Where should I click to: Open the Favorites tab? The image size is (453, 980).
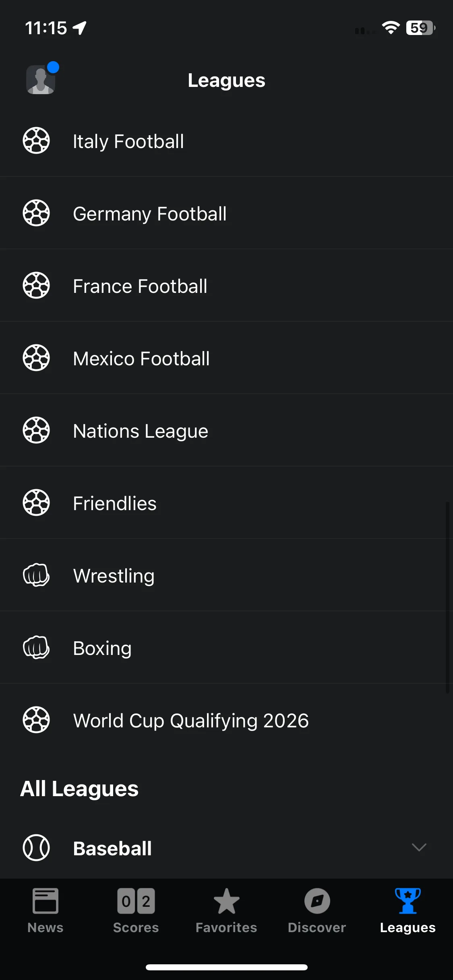226,910
